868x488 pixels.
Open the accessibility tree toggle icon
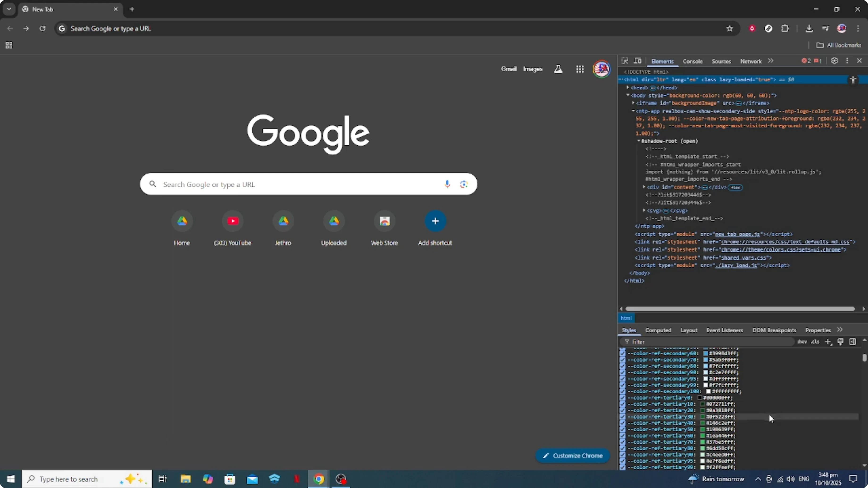click(853, 80)
